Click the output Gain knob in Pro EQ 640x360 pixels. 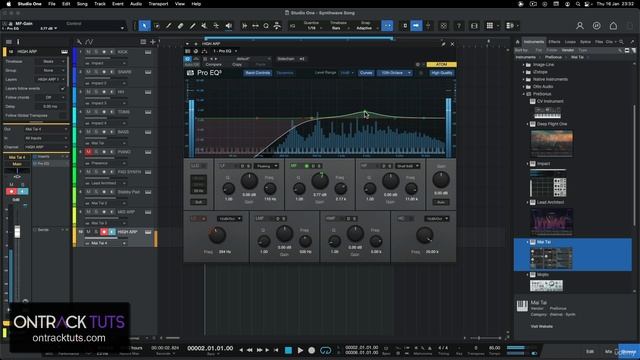pyautogui.click(x=441, y=180)
